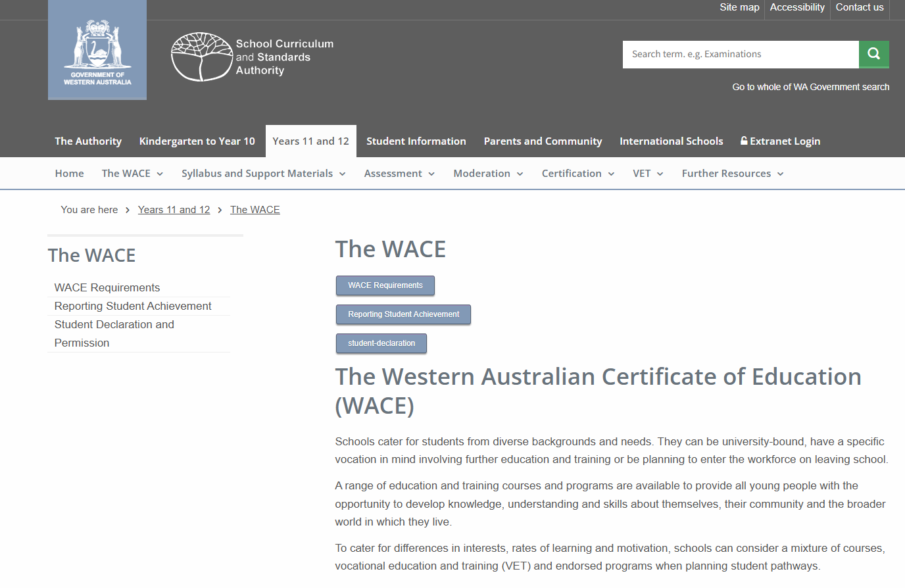Screen dimensions: 905x588
Task: Click into the search term field
Action: 740,55
